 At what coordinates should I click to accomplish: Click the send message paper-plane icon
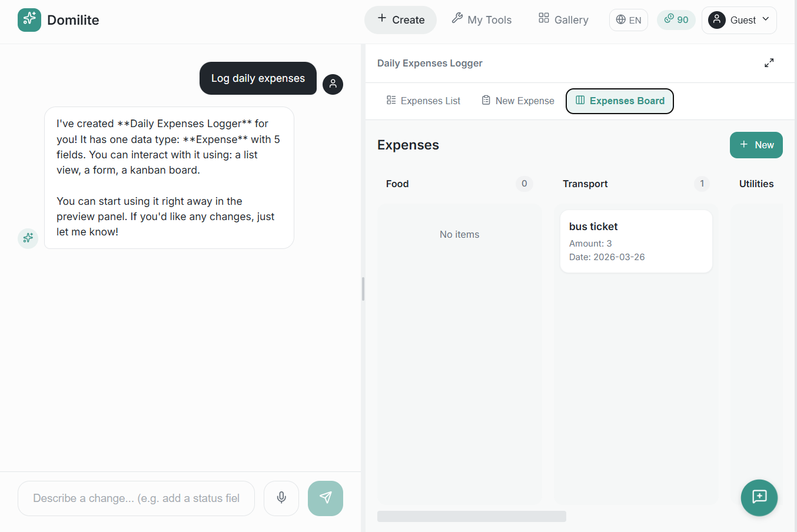(x=326, y=498)
